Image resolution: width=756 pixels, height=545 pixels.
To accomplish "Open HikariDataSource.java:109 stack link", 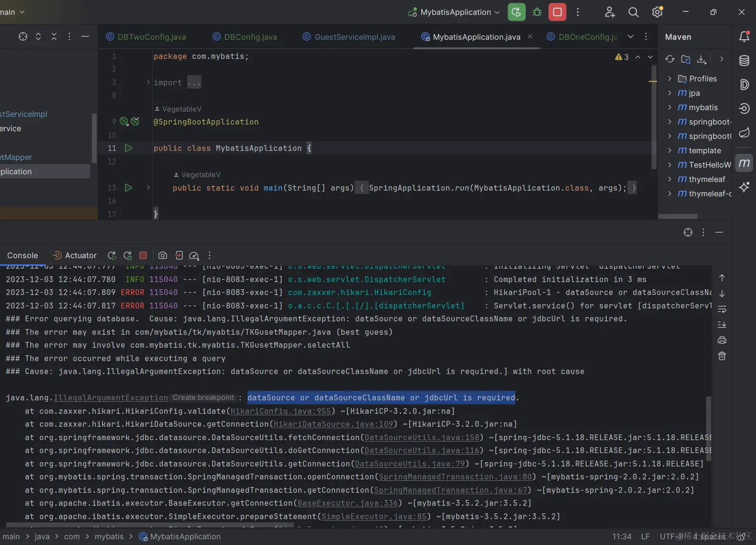I will tap(334, 424).
